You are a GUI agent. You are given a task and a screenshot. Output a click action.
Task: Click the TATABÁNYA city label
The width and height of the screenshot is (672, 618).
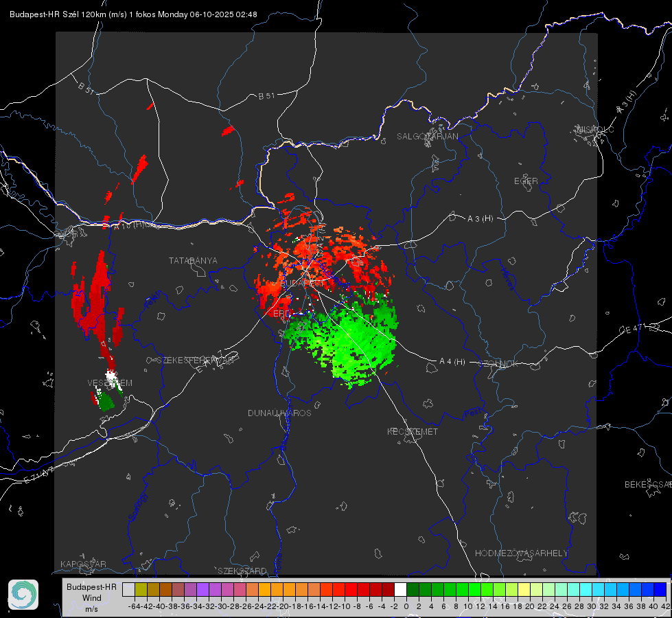193,260
